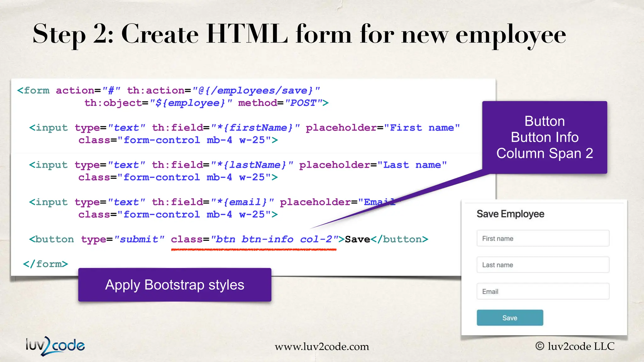Click the th:object="${employee}" code
The width and height of the screenshot is (644, 362).
[158, 103]
